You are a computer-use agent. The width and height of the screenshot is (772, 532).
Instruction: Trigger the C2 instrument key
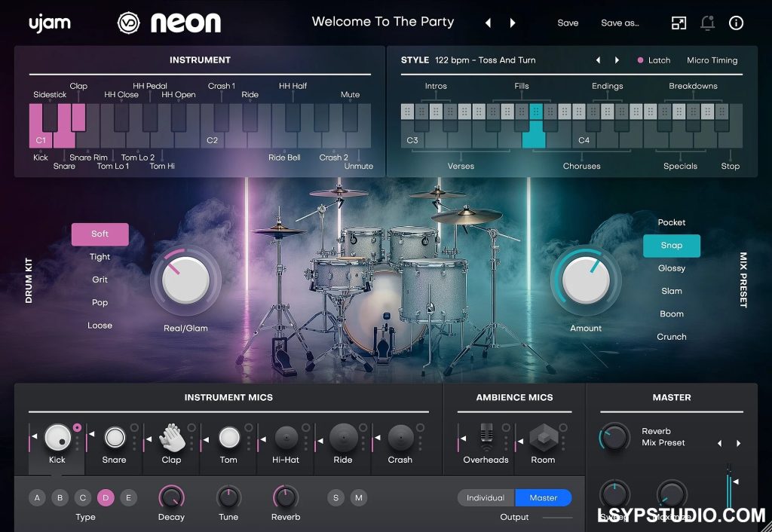(212, 127)
